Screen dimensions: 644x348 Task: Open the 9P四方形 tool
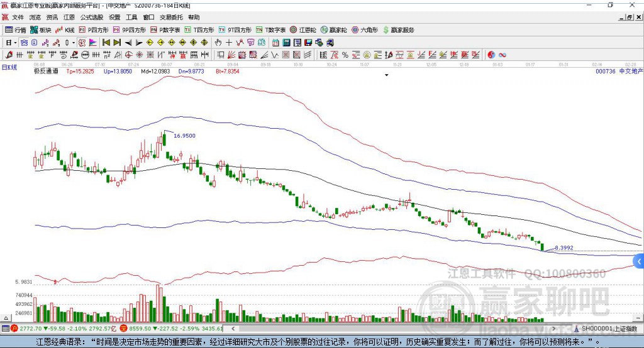point(130,30)
